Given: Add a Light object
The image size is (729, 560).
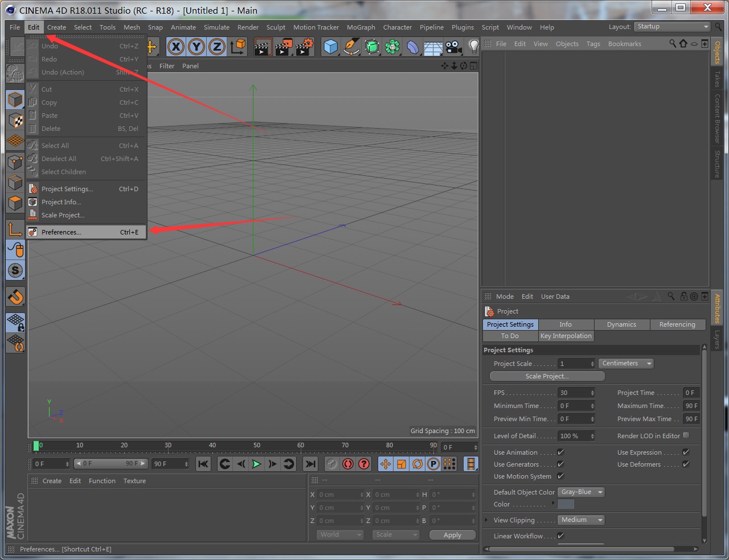Looking at the screenshot, I should pyautogui.click(x=473, y=47).
